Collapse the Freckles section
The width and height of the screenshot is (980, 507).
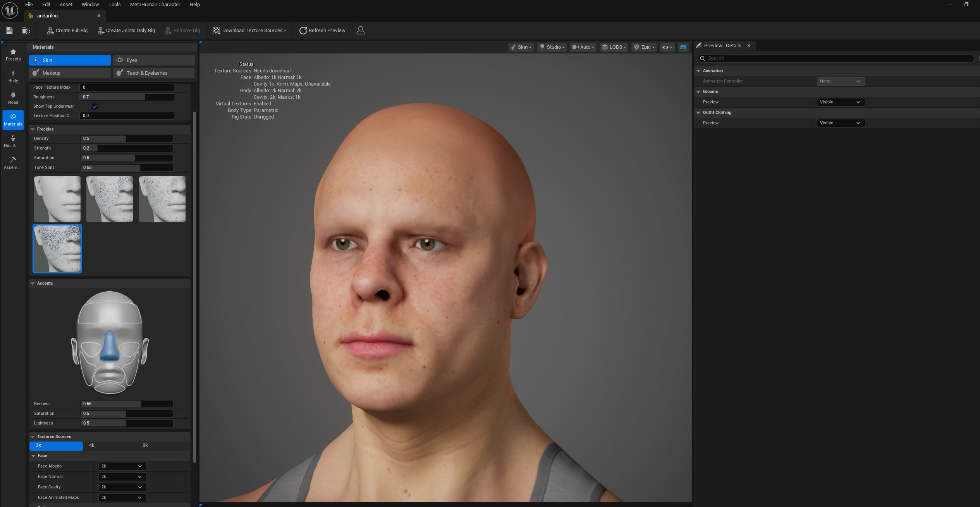pyautogui.click(x=33, y=129)
